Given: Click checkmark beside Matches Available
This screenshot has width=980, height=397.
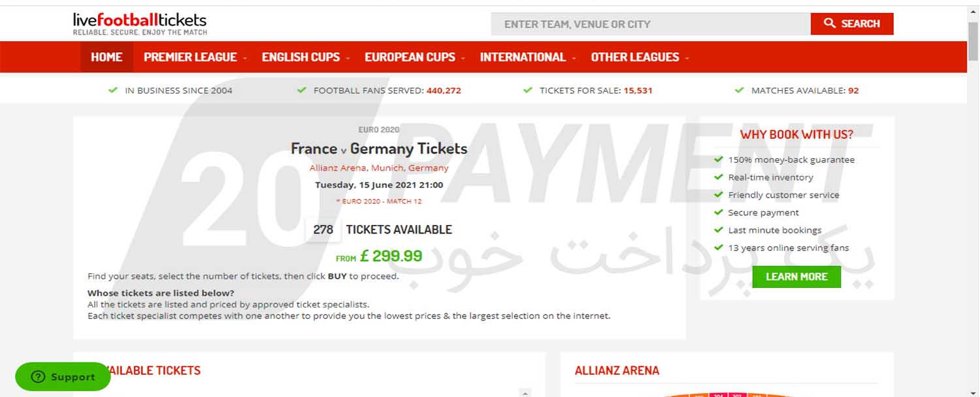Looking at the screenshot, I should 740,90.
